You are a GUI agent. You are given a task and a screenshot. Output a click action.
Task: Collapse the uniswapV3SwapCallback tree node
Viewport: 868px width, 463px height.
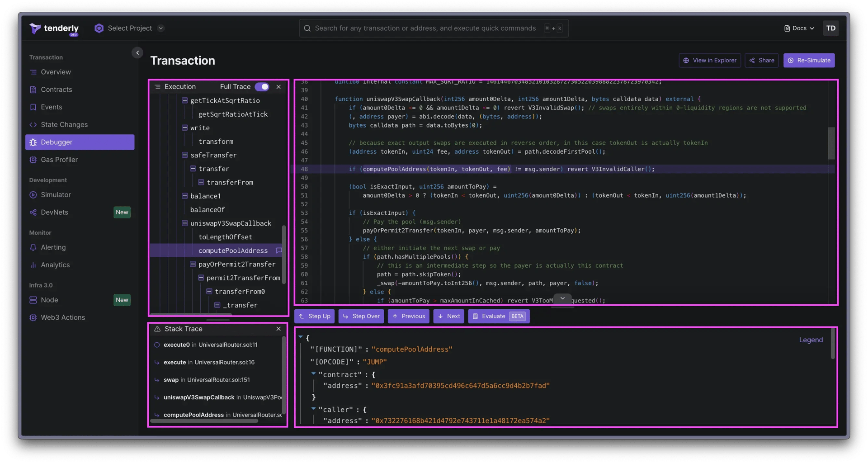point(185,223)
